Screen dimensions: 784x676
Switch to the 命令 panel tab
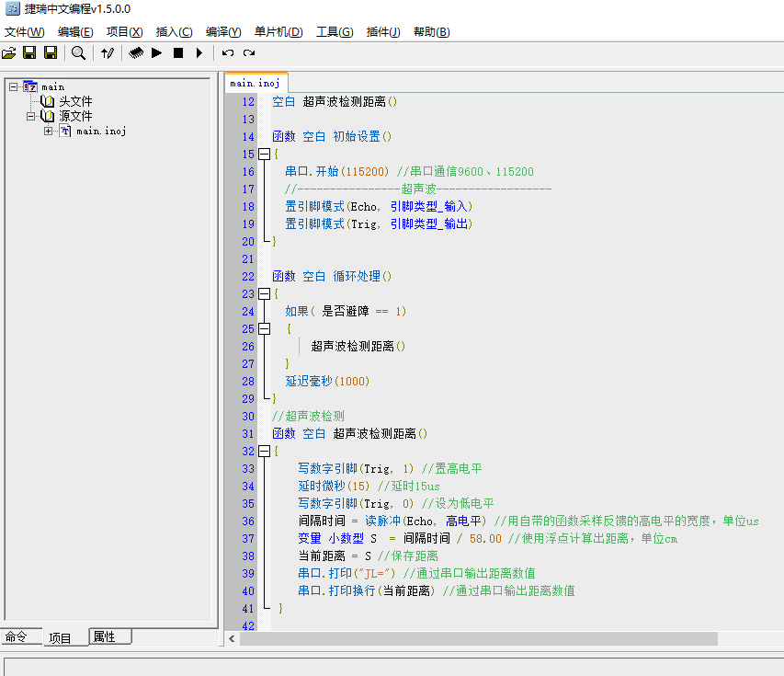pyautogui.click(x=17, y=636)
